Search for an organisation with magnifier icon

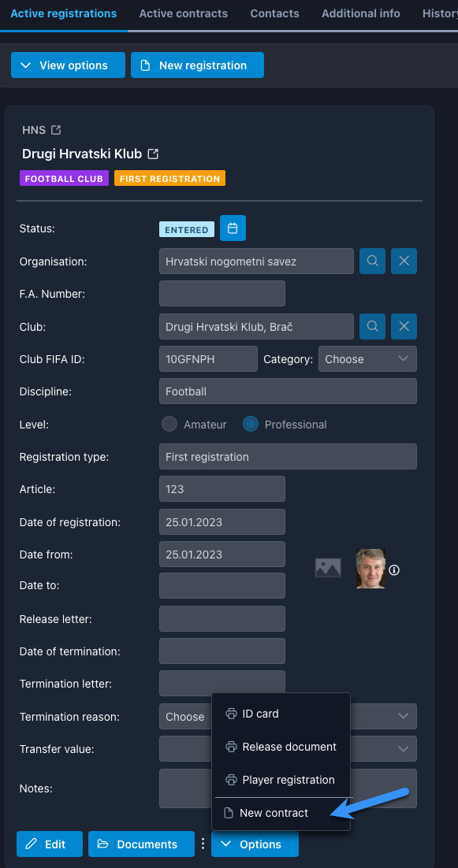point(372,261)
